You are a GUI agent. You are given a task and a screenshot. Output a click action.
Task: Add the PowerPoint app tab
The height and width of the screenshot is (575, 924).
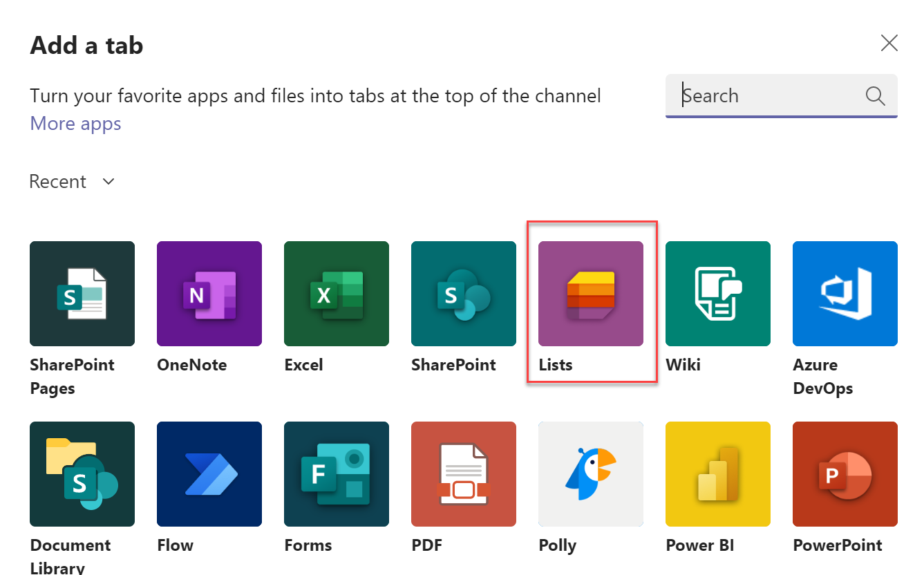[845, 474]
